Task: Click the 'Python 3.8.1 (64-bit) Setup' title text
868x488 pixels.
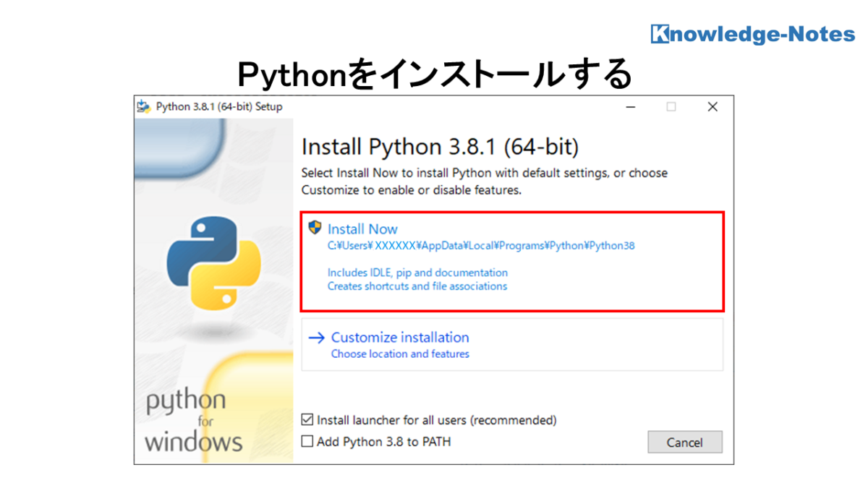Action: click(219, 107)
